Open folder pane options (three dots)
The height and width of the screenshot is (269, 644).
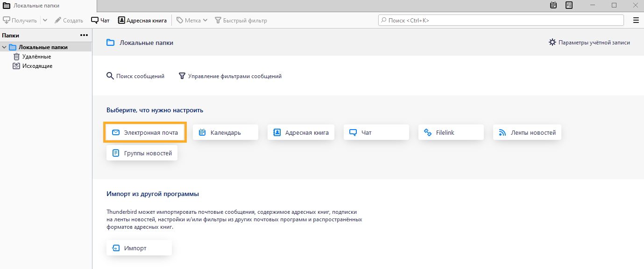84,35
